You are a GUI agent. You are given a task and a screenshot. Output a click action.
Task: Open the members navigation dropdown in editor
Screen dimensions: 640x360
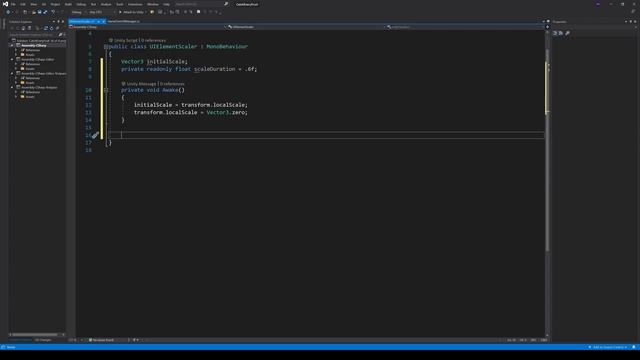point(465,27)
